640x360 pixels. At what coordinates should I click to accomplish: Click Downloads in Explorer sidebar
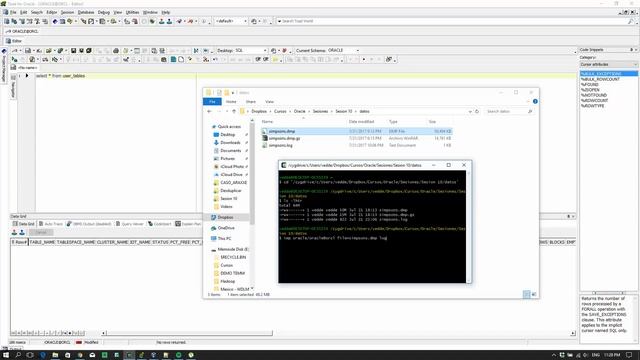point(230,143)
